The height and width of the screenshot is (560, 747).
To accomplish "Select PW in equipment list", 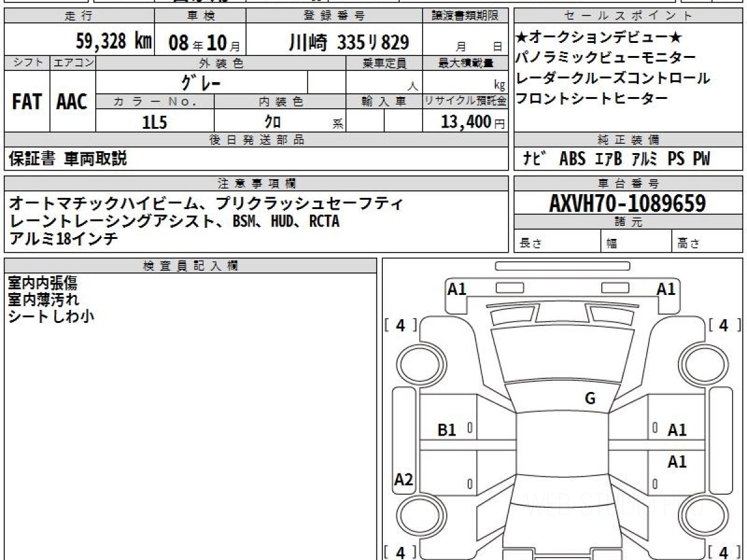I will 702,159.
